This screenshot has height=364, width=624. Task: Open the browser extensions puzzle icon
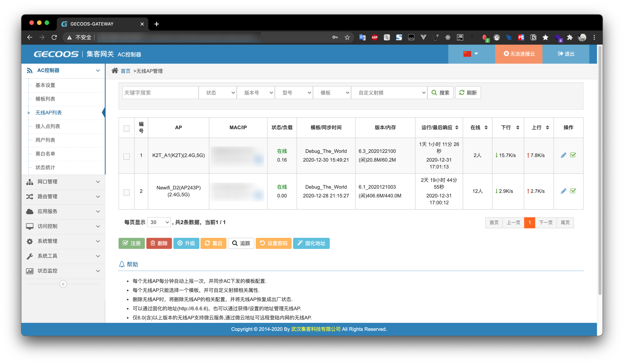point(570,37)
